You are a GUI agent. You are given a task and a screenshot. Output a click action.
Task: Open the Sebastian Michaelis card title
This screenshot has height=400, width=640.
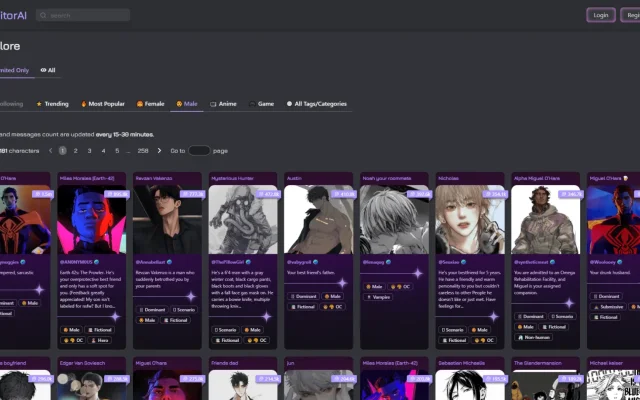tap(461, 363)
